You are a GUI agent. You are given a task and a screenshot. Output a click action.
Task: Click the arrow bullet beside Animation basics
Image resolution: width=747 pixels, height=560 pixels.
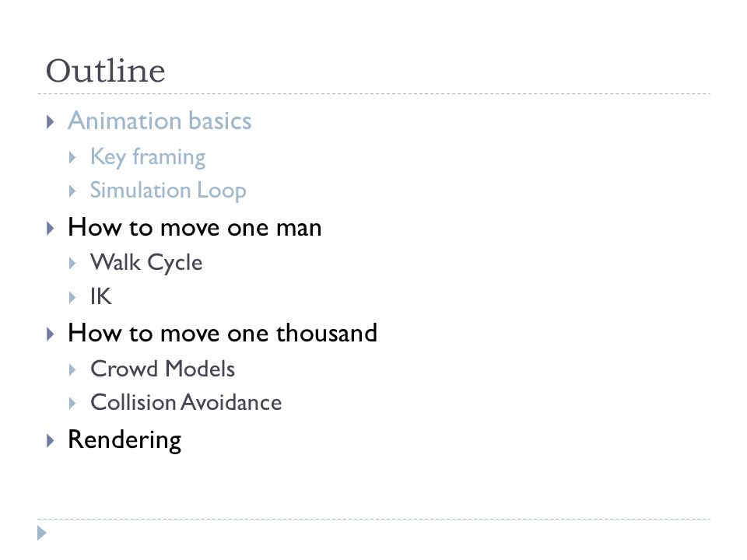pos(50,122)
